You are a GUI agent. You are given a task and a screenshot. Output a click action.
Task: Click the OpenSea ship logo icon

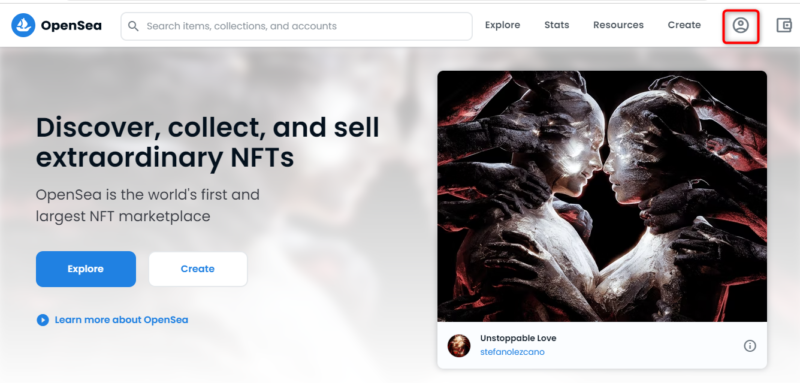[x=23, y=25]
